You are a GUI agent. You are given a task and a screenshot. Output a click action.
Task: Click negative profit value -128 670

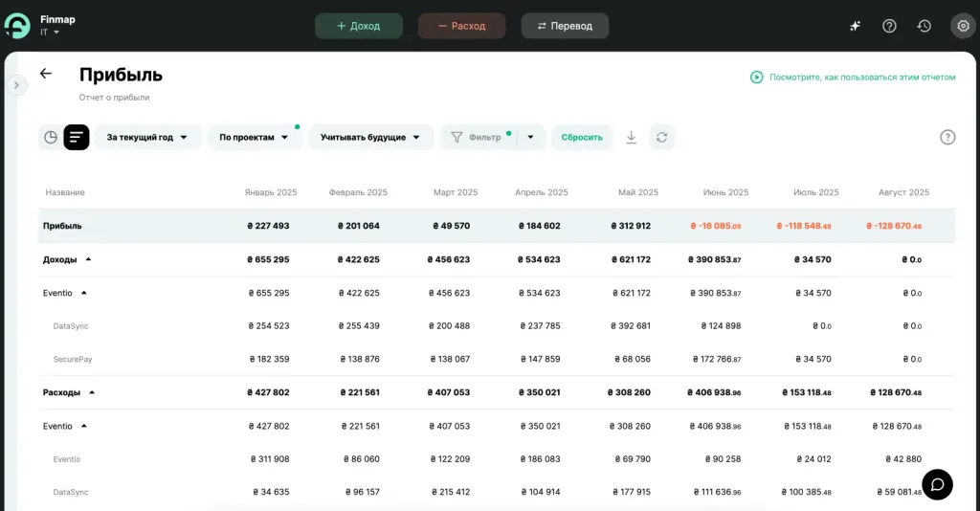click(894, 226)
